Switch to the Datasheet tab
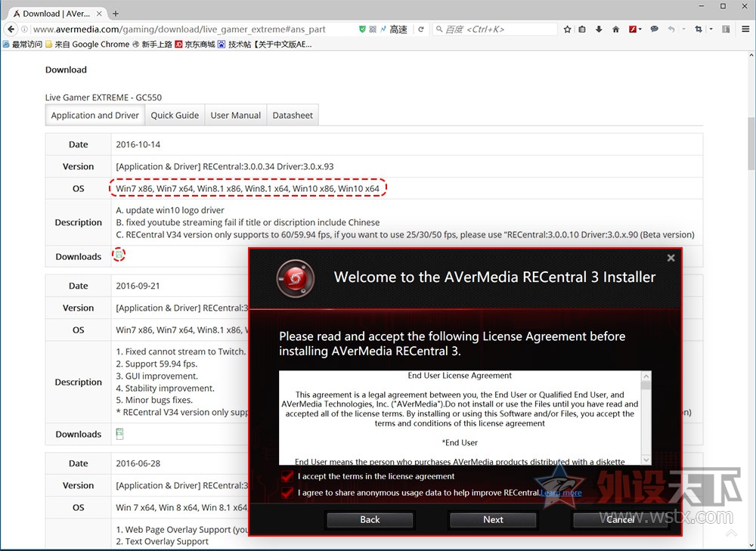The width and height of the screenshot is (756, 551). (293, 115)
